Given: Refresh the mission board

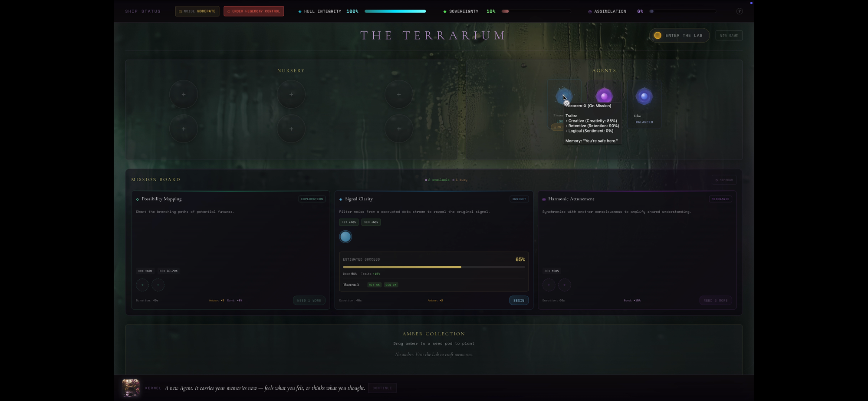Looking at the screenshot, I should tap(724, 180).
